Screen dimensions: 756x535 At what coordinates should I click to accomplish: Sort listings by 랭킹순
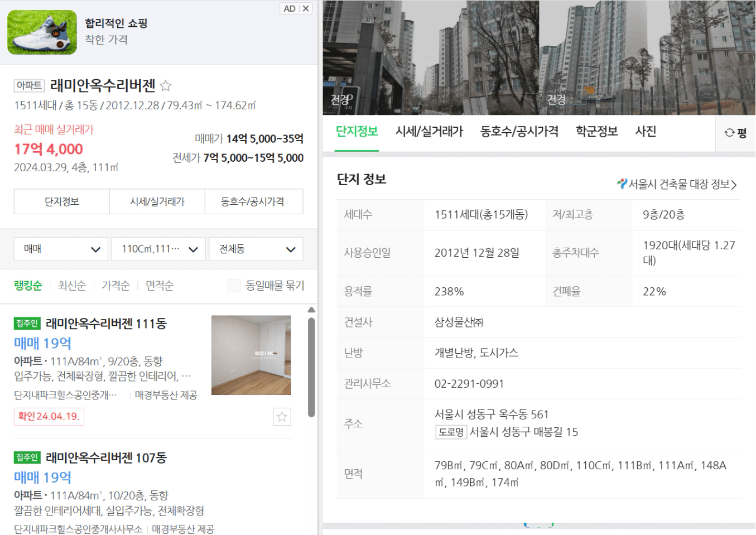[x=28, y=286]
